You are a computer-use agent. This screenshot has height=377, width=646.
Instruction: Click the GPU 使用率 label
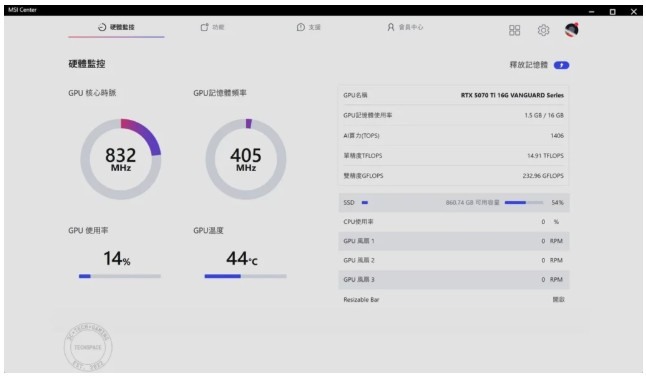88,230
